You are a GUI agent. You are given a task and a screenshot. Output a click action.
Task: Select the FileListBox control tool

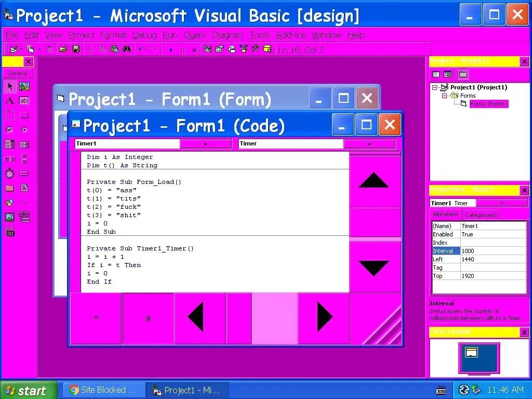pos(24,188)
